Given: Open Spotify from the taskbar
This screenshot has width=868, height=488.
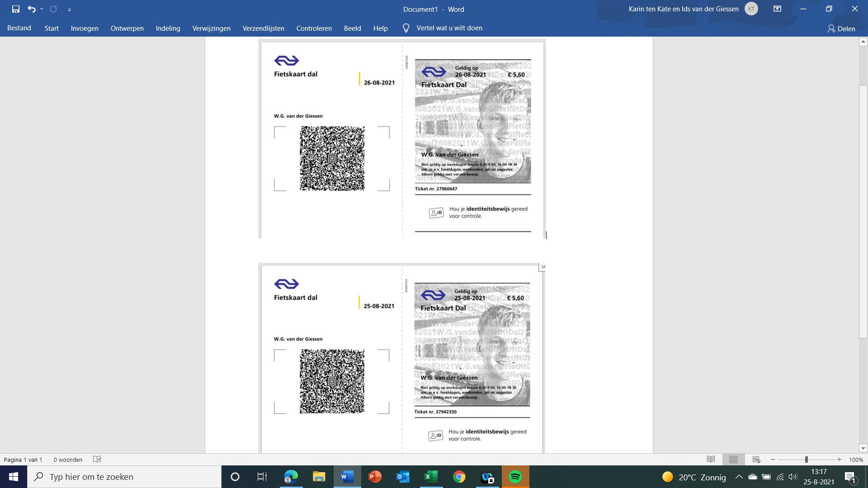Looking at the screenshot, I should point(515,477).
